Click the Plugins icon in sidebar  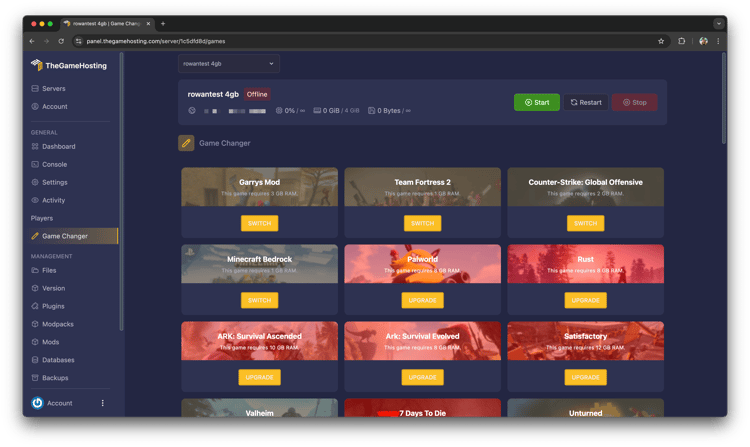(x=35, y=306)
